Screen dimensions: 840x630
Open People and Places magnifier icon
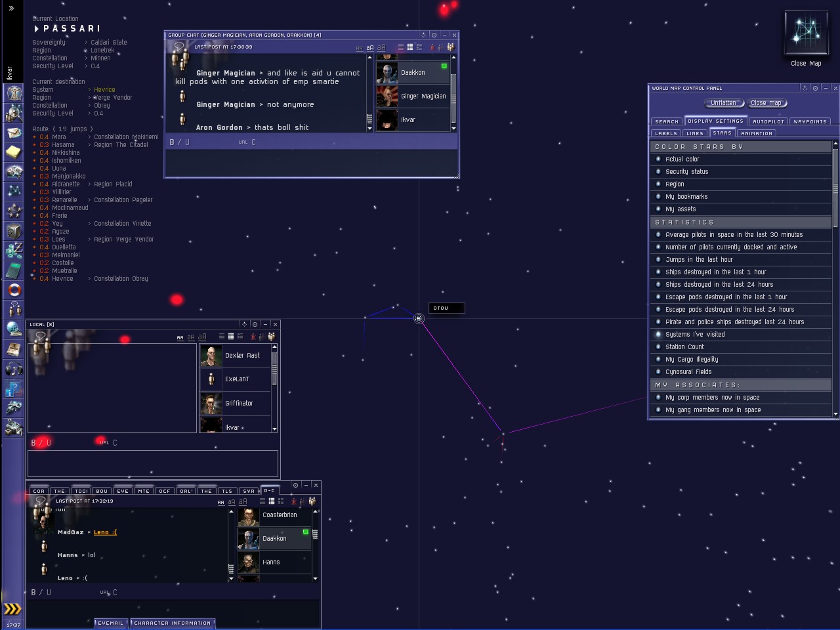[14, 113]
